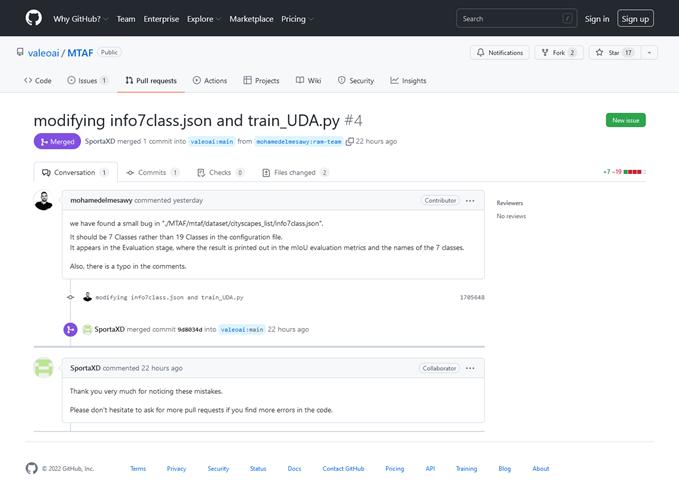This screenshot has height=499, width=679.
Task: Copy the head branch name with copy icon
Action: pyautogui.click(x=350, y=142)
